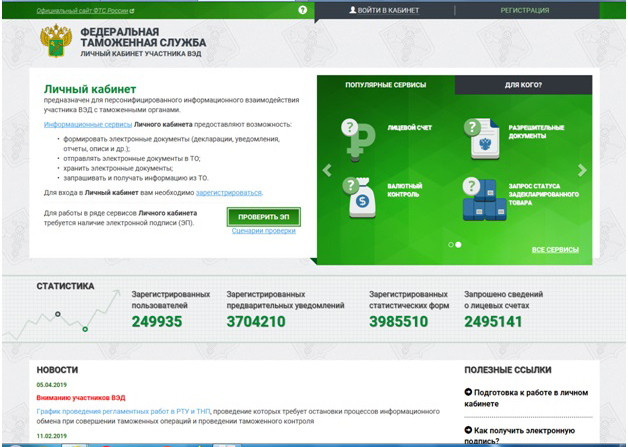
Task: Open Официальный сайт ФТС России link
Action: tap(82, 11)
